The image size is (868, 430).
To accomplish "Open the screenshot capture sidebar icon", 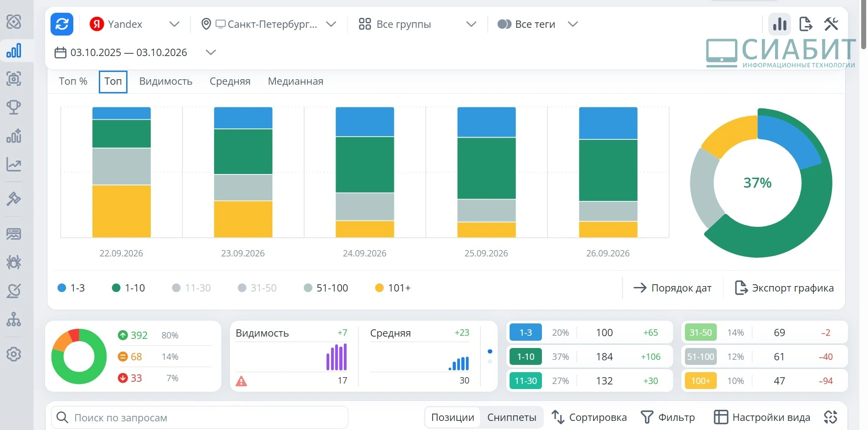I will coord(14,79).
